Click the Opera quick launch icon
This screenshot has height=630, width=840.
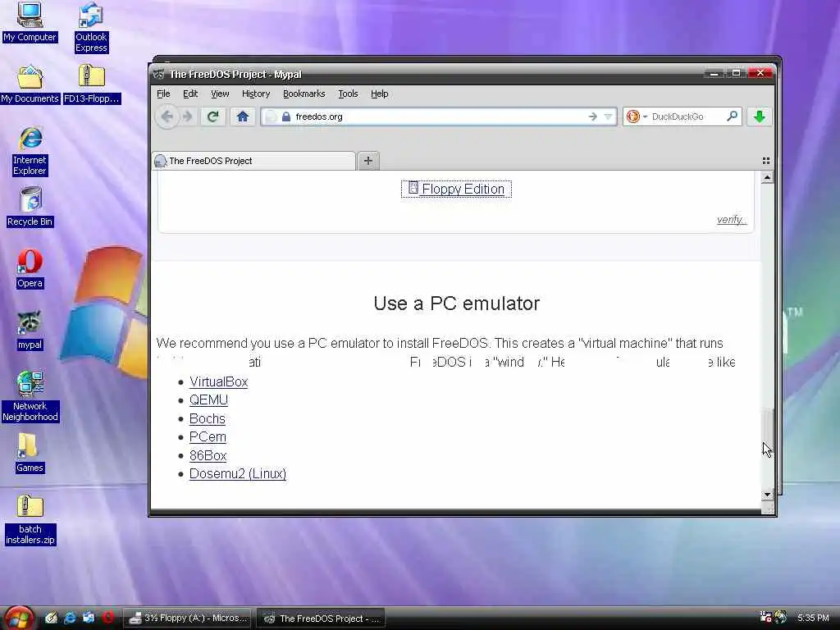(108, 618)
